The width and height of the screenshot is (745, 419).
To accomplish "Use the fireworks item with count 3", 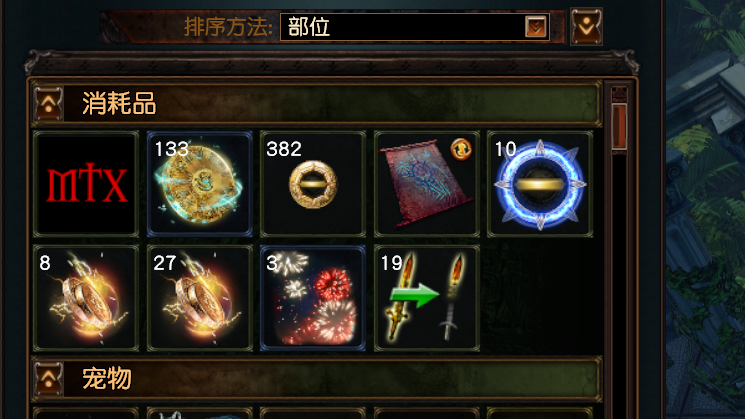I will pos(313,298).
